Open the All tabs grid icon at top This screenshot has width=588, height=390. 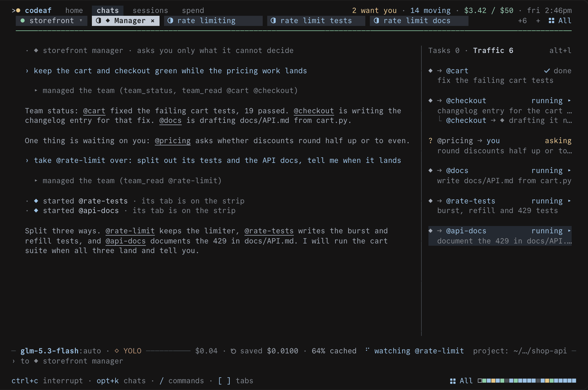(x=551, y=21)
